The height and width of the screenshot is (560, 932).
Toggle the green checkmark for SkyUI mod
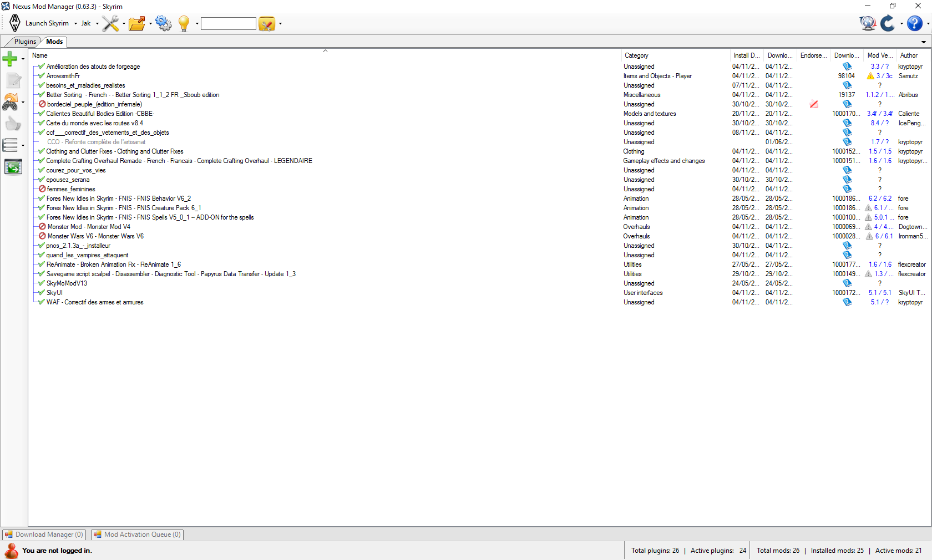[x=42, y=293]
